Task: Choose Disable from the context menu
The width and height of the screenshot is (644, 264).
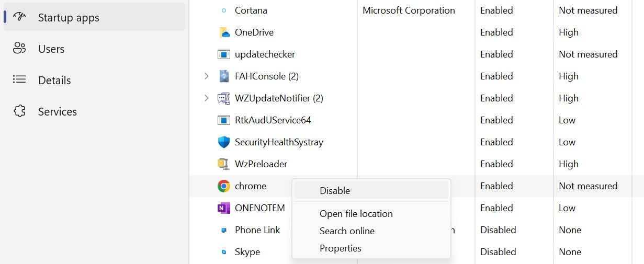Action: 335,191
